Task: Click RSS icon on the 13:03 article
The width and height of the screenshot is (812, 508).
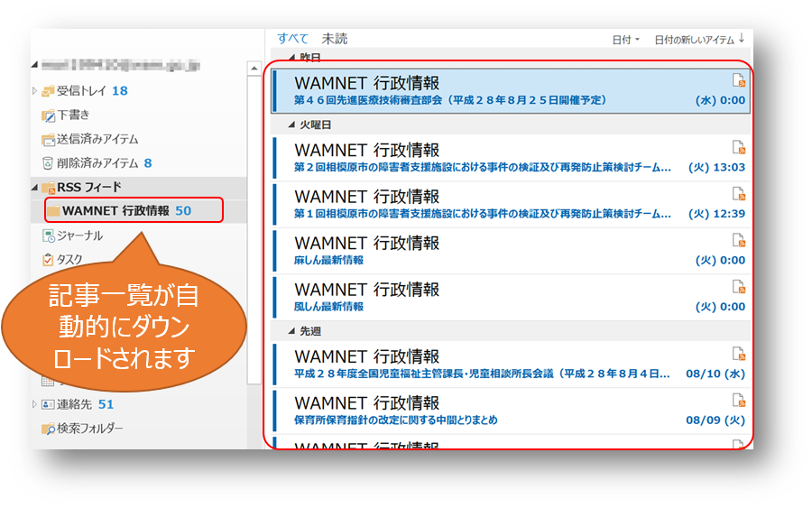Action: coord(738,148)
